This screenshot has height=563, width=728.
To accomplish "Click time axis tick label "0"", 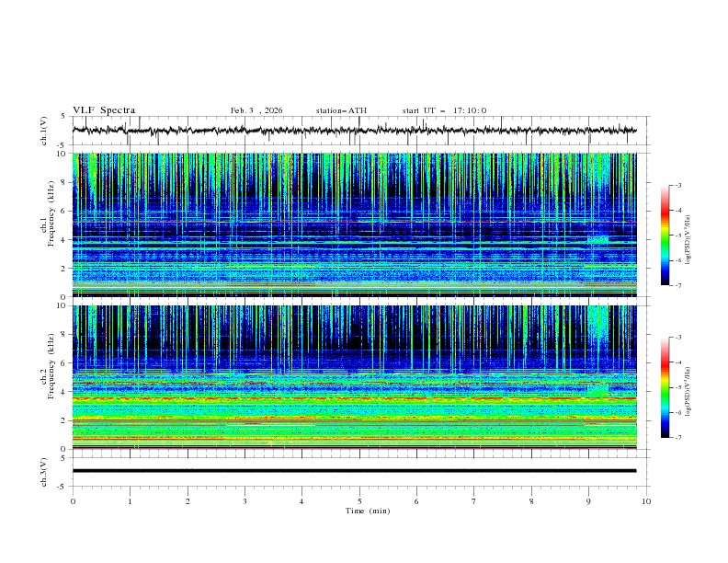I will (73, 501).
